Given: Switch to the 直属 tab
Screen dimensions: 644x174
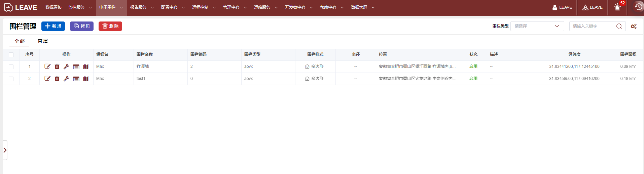Looking at the screenshot, I should tap(43, 41).
